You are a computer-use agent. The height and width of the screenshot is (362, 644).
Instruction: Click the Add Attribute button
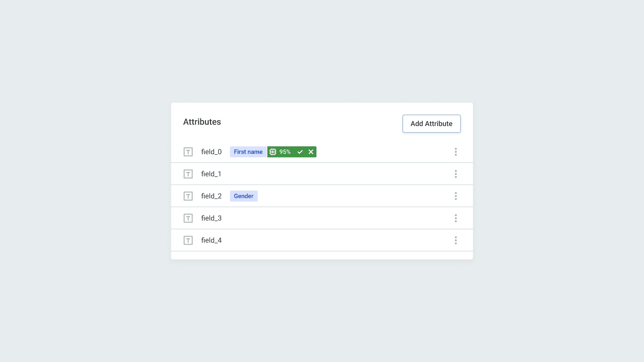click(x=431, y=124)
